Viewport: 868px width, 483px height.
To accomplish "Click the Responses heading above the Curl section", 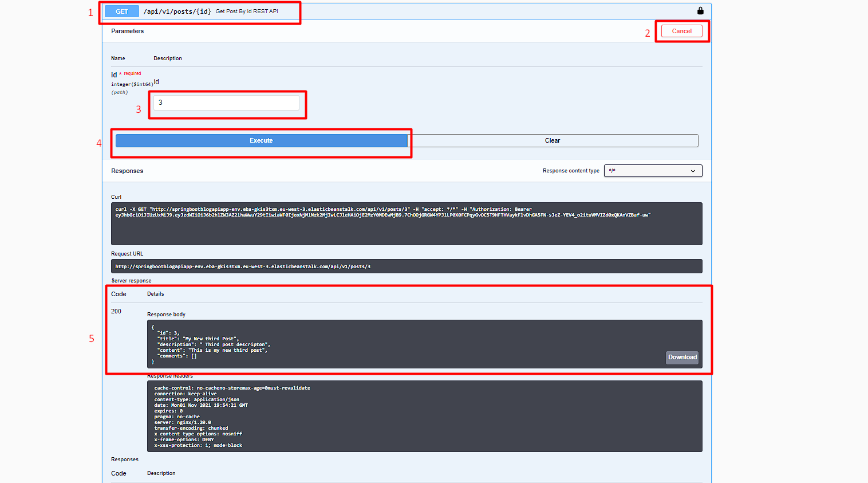I will click(x=127, y=171).
